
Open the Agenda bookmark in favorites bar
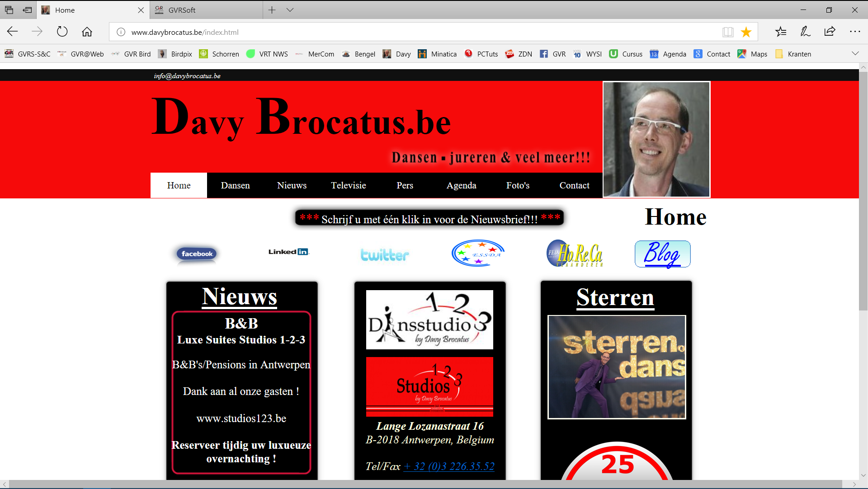[668, 54]
